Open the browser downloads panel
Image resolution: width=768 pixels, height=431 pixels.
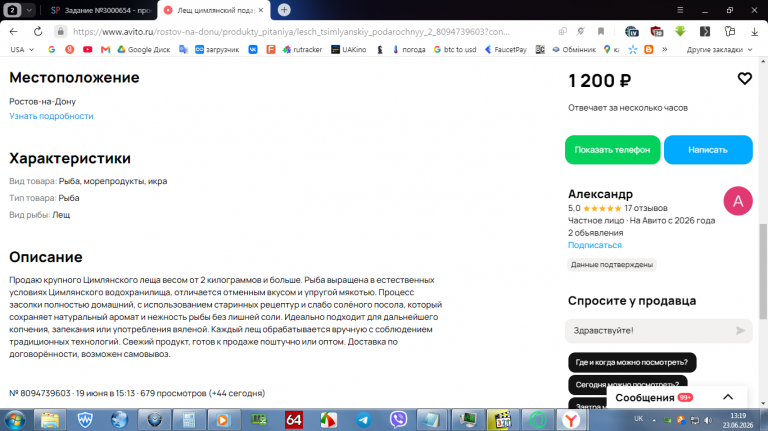(x=754, y=31)
